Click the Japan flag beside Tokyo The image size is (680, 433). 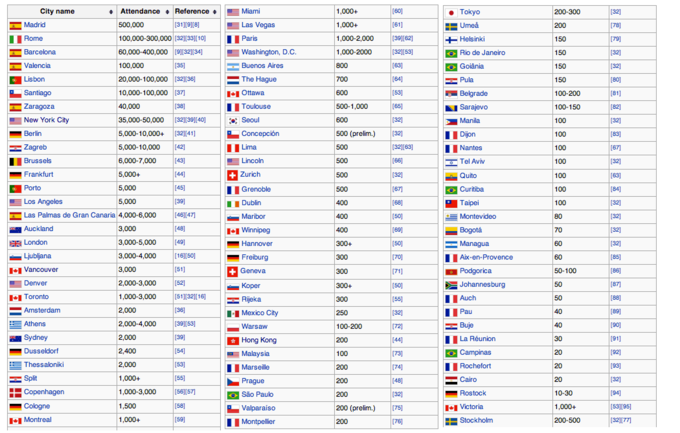click(x=451, y=13)
